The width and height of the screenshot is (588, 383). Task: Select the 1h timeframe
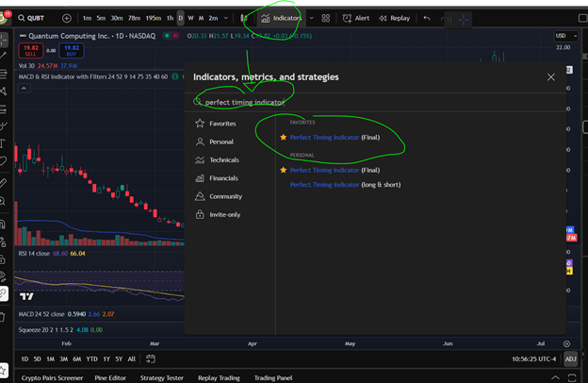pyautogui.click(x=170, y=18)
